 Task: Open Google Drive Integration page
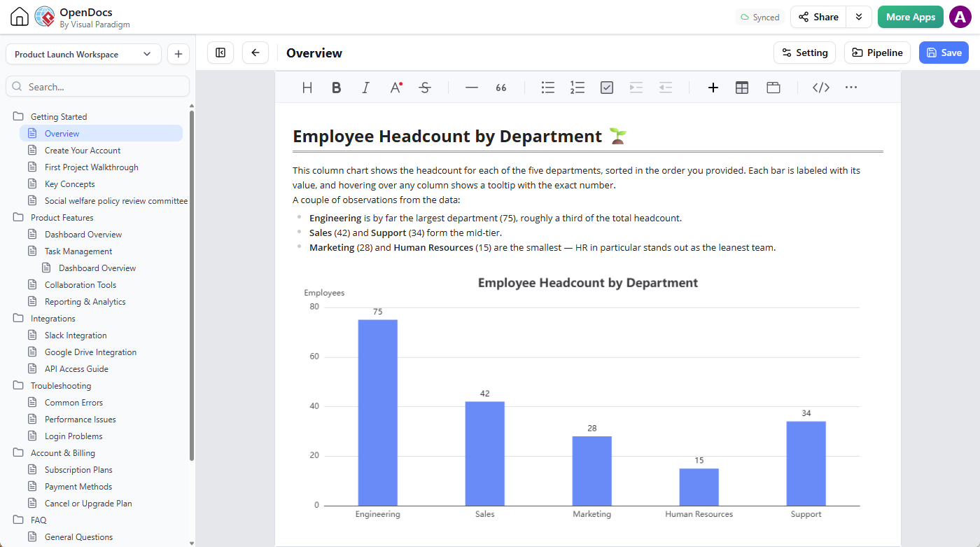coord(90,352)
